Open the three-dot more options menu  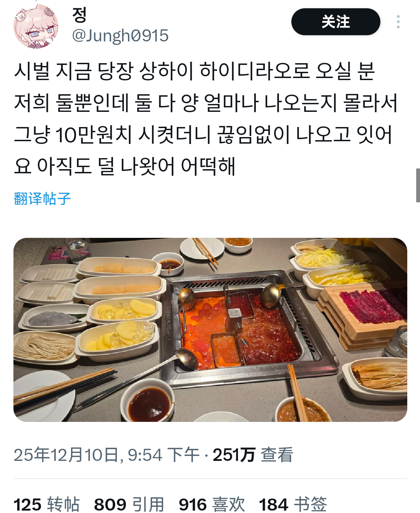[x=398, y=22]
